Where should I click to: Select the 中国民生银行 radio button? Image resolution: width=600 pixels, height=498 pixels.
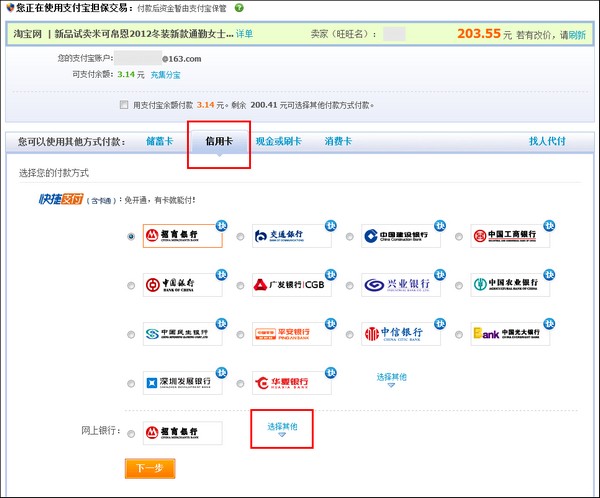point(131,335)
